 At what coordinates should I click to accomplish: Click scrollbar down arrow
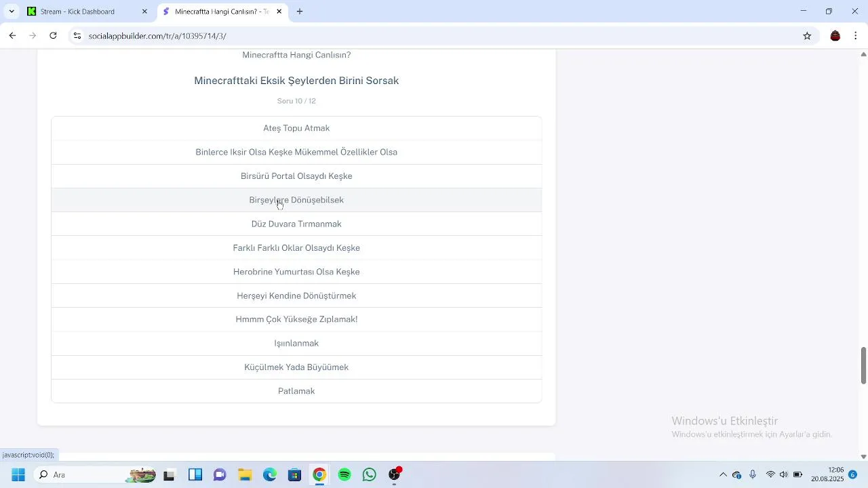coord(863,456)
